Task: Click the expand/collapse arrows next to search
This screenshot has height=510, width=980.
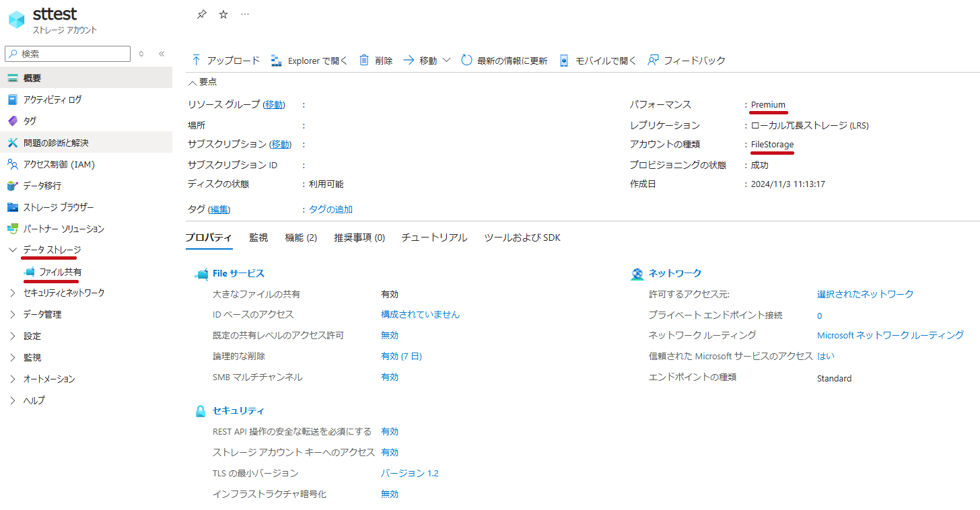Action: pyautogui.click(x=141, y=54)
